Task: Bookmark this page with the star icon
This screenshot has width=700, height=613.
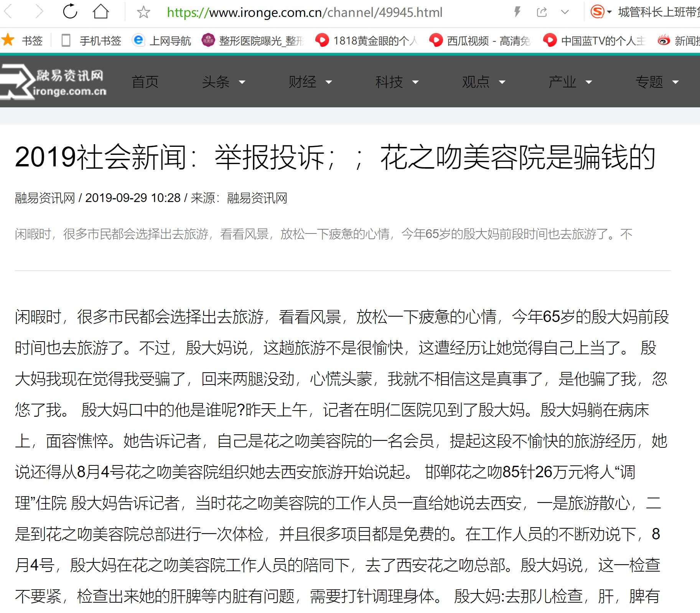Action: 143,12
